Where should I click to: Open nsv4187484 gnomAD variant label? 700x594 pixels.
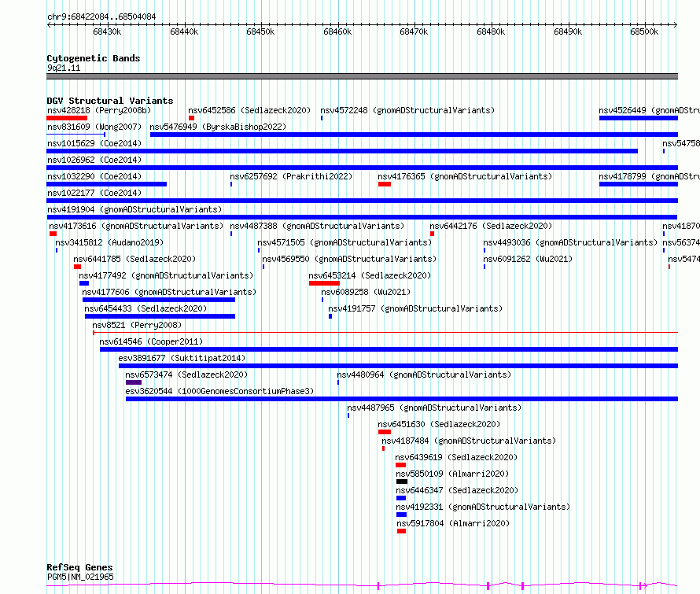[469, 441]
